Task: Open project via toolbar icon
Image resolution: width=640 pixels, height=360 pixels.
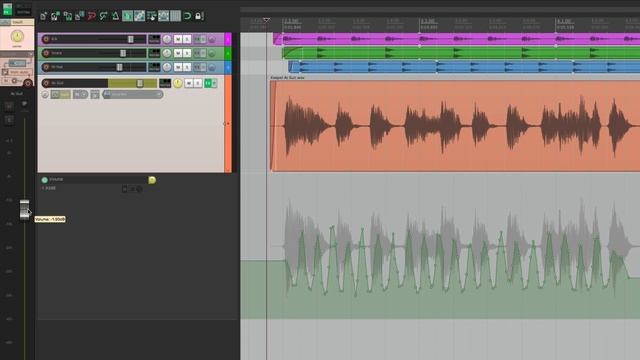Action: (56, 16)
